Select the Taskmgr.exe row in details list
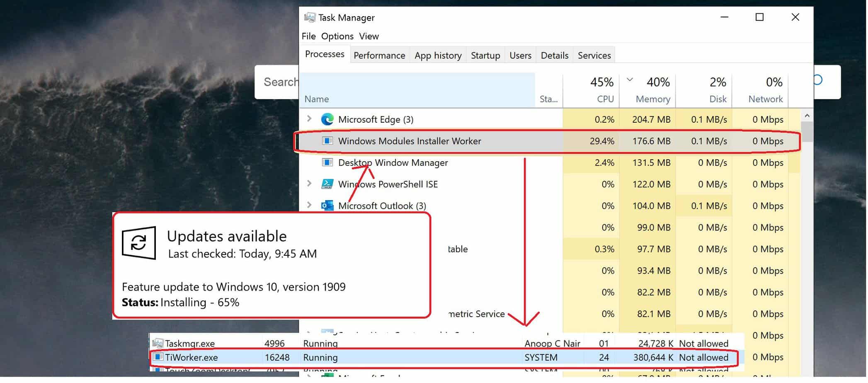868x383 pixels. 447,343
